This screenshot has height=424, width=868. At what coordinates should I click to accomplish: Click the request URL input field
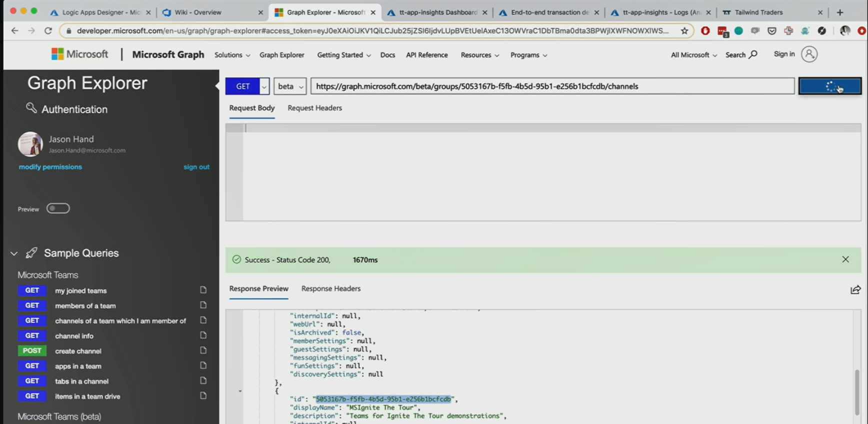[552, 86]
